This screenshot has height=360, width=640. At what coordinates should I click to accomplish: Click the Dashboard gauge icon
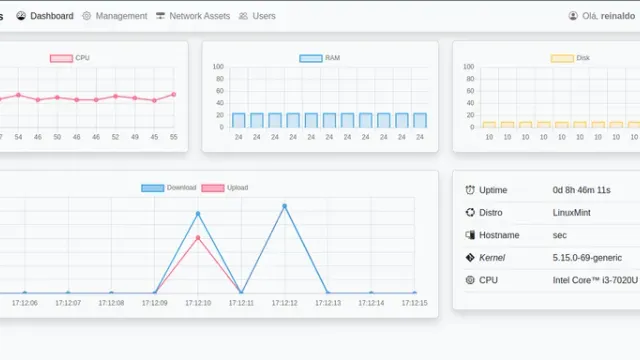coord(21,16)
